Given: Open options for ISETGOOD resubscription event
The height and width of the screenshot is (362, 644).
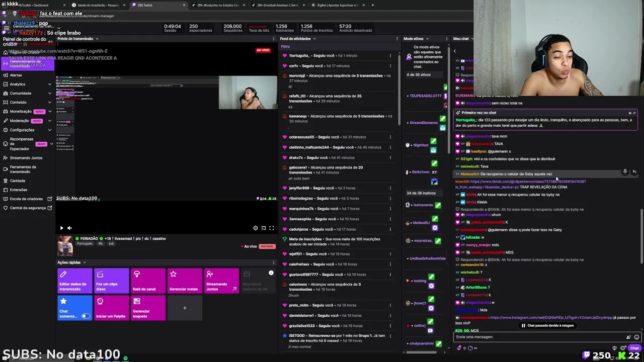Looking at the screenshot, I should pyautogui.click(x=390, y=335).
